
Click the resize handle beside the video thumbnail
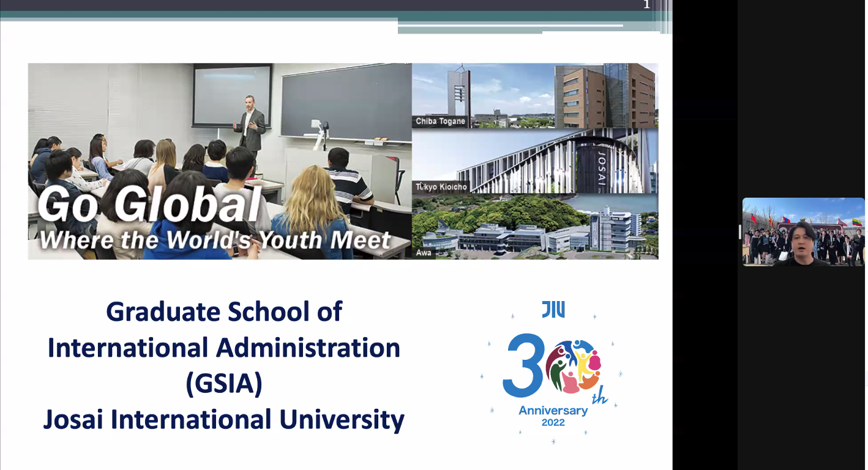pyautogui.click(x=739, y=232)
